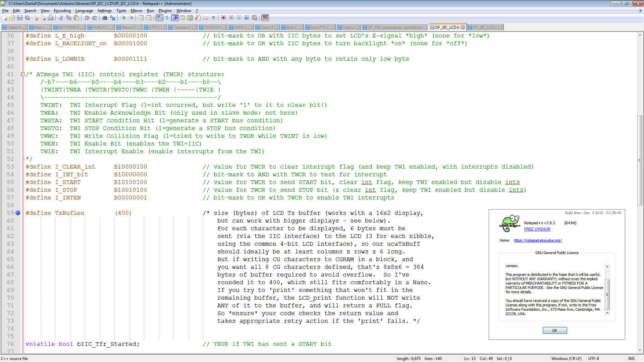Click the Copy toolbar icon
The image size is (644, 362).
pos(69,18)
